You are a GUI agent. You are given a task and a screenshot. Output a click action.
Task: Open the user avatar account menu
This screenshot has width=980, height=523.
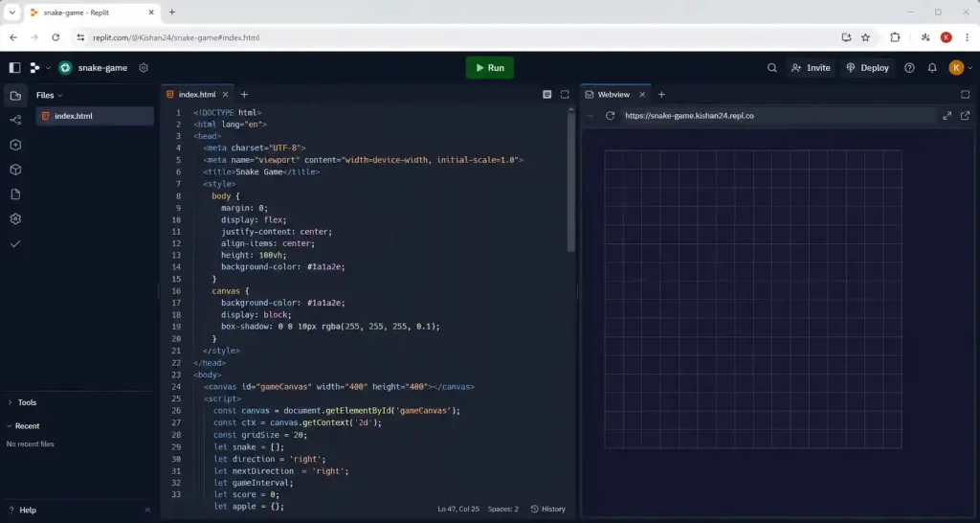click(x=960, y=68)
